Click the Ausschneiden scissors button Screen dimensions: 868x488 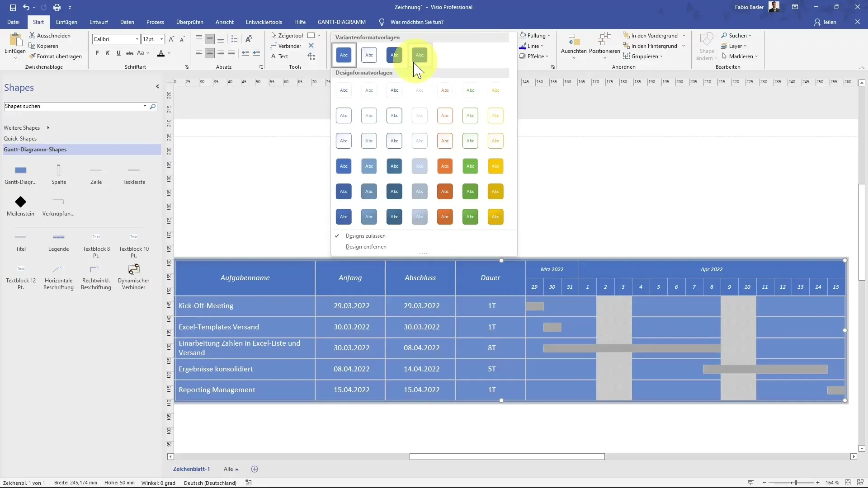(x=50, y=35)
